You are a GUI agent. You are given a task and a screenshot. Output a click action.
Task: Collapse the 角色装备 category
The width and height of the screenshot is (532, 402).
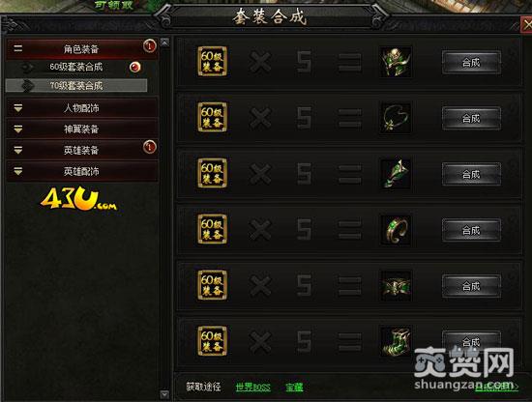[x=81, y=48]
